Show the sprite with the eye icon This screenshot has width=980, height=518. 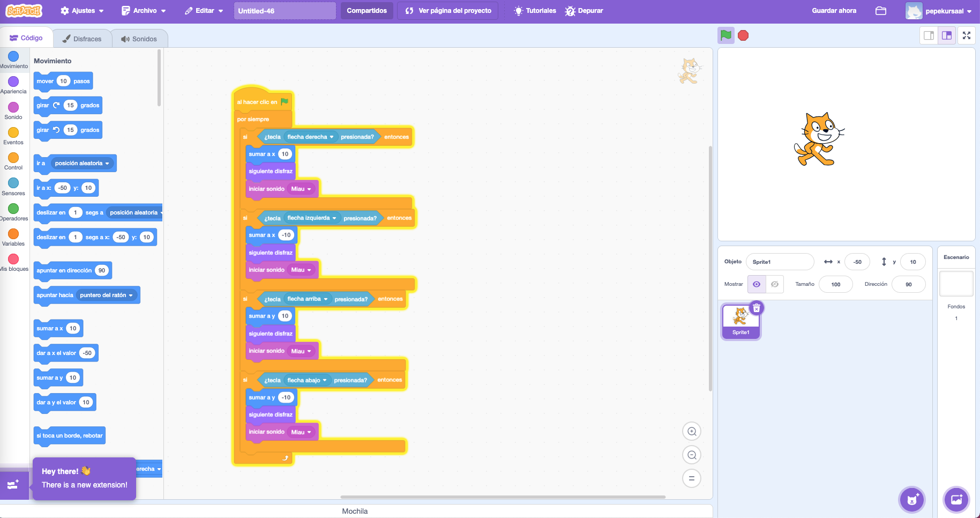[x=757, y=284]
